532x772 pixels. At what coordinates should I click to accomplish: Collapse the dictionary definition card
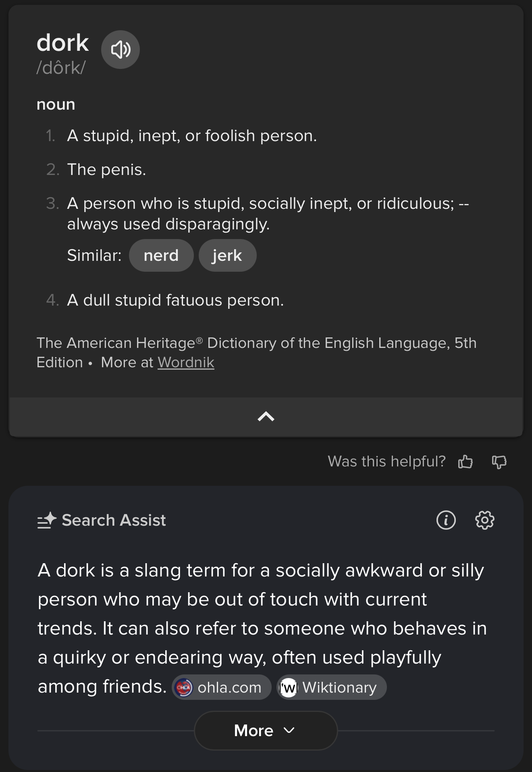(266, 416)
